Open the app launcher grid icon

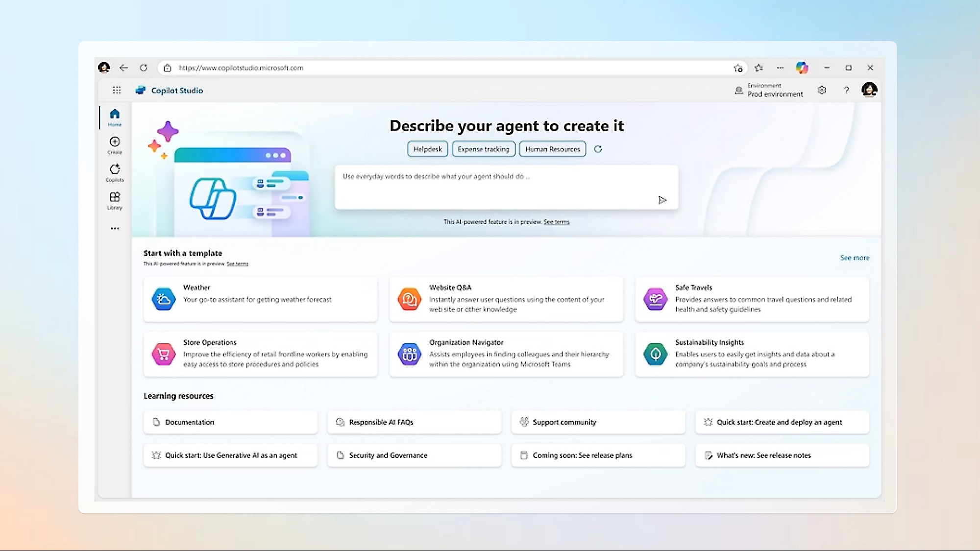tap(117, 90)
